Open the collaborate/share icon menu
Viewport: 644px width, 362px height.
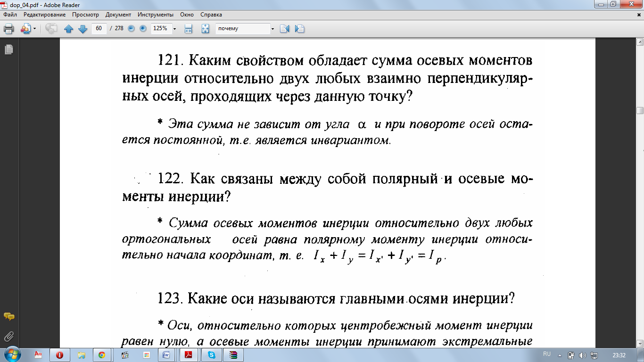pos(25,29)
